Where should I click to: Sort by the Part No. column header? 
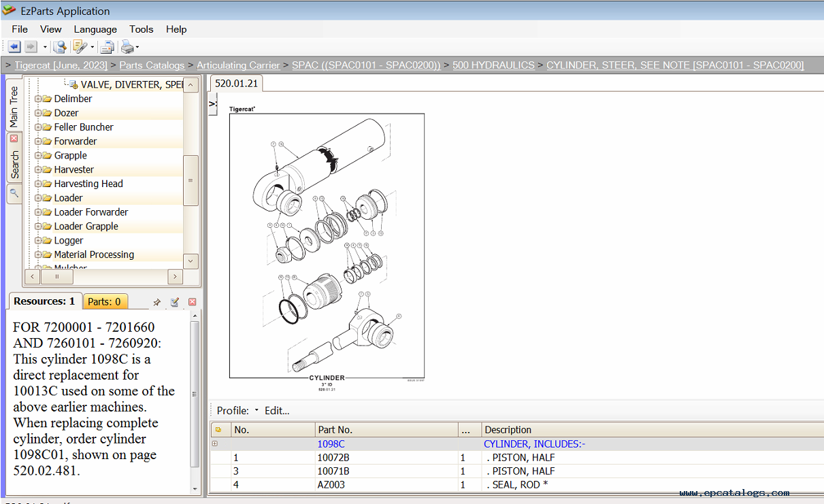tap(386, 430)
